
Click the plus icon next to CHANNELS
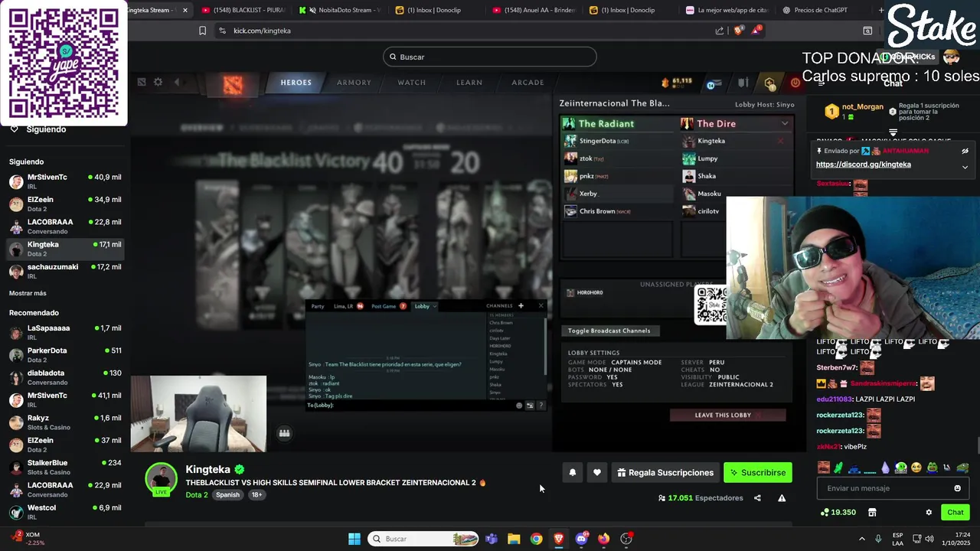[x=521, y=306]
